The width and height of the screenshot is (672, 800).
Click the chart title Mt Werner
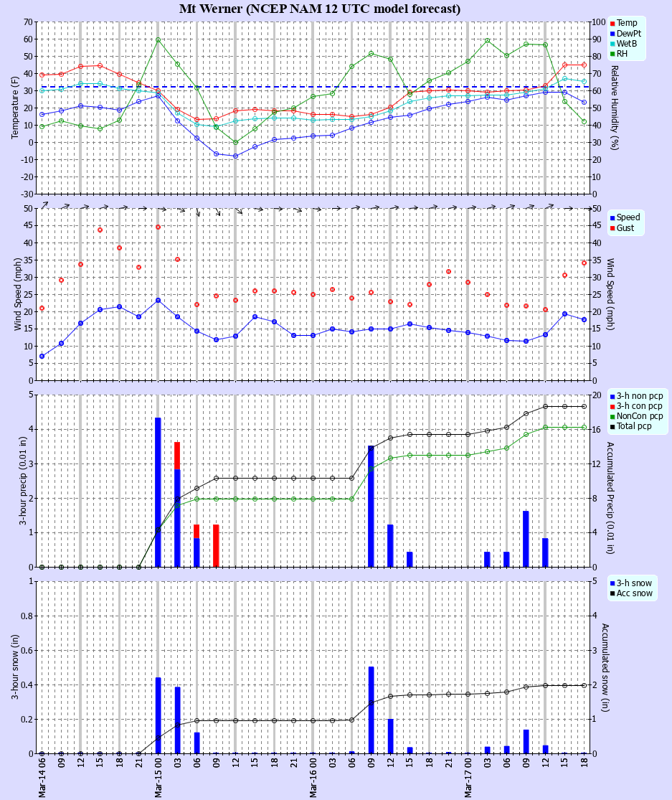(x=320, y=9)
